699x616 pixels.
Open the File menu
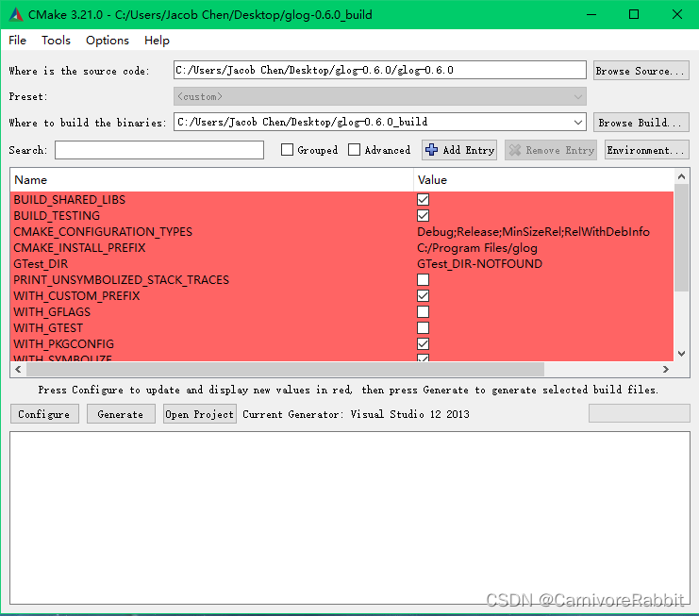[x=17, y=41]
